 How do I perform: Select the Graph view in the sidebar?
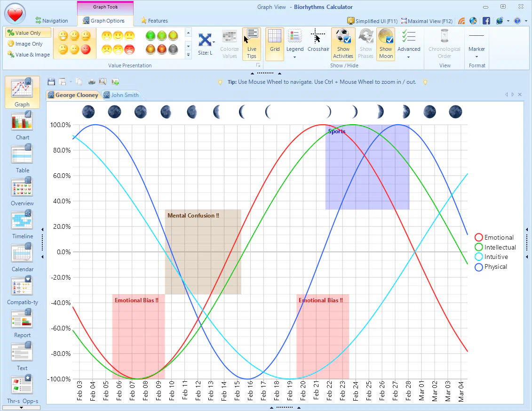[x=22, y=92]
